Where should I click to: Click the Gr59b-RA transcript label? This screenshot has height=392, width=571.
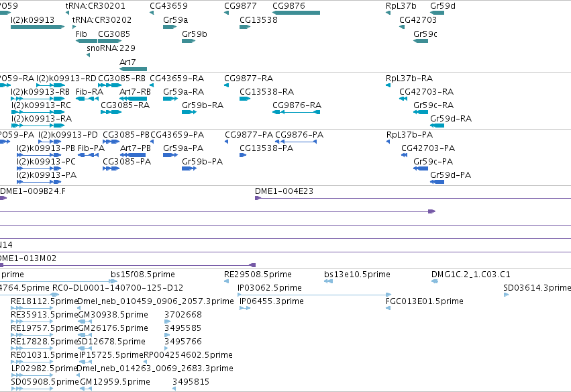coord(203,105)
